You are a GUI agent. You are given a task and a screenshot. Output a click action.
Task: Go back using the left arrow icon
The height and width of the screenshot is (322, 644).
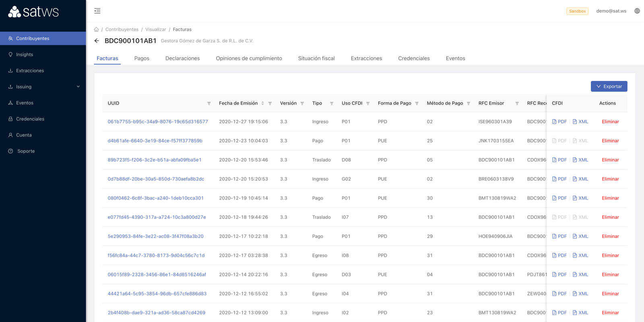(x=97, y=41)
